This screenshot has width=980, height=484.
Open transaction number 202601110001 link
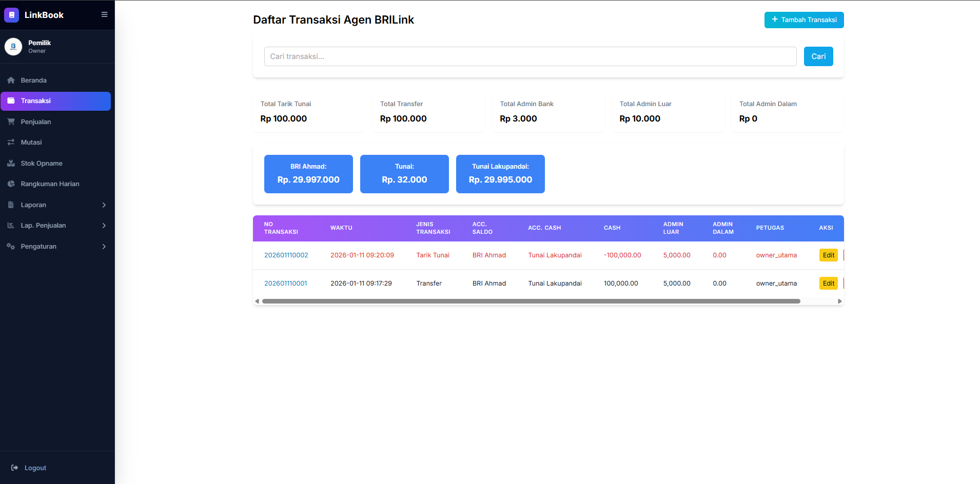click(x=285, y=284)
